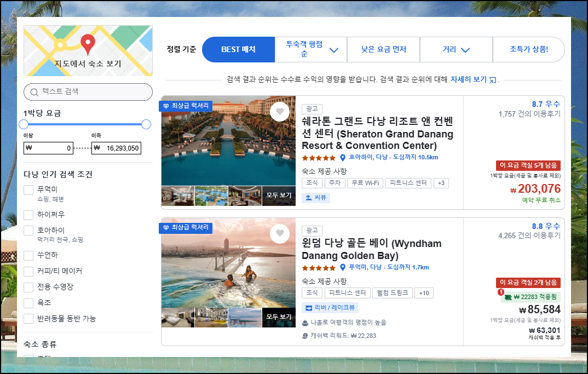The width and height of the screenshot is (588, 374).
Task: Click the external link icon beside 자세히 보기
Action: point(493,80)
